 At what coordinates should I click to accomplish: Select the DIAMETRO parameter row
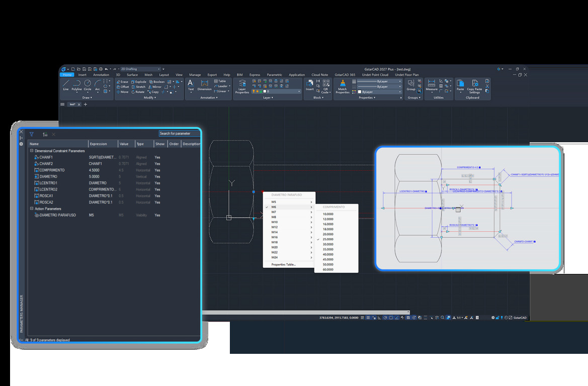click(114, 176)
